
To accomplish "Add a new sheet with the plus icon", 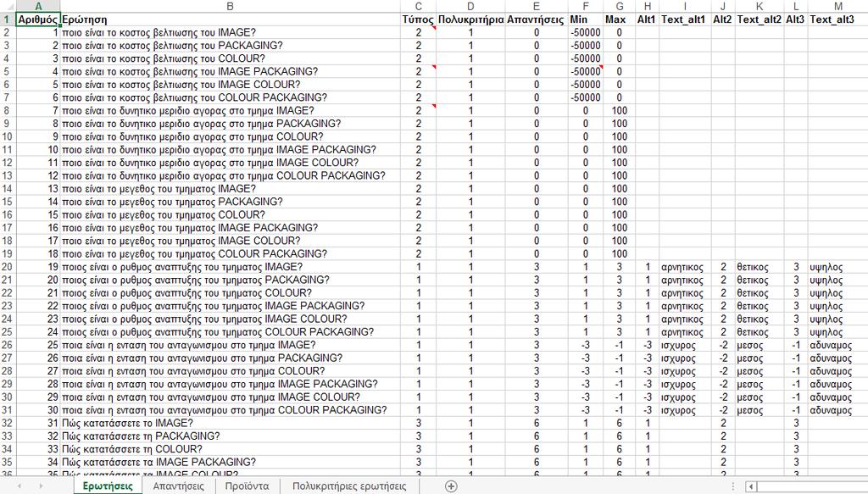I will pyautogui.click(x=451, y=486).
